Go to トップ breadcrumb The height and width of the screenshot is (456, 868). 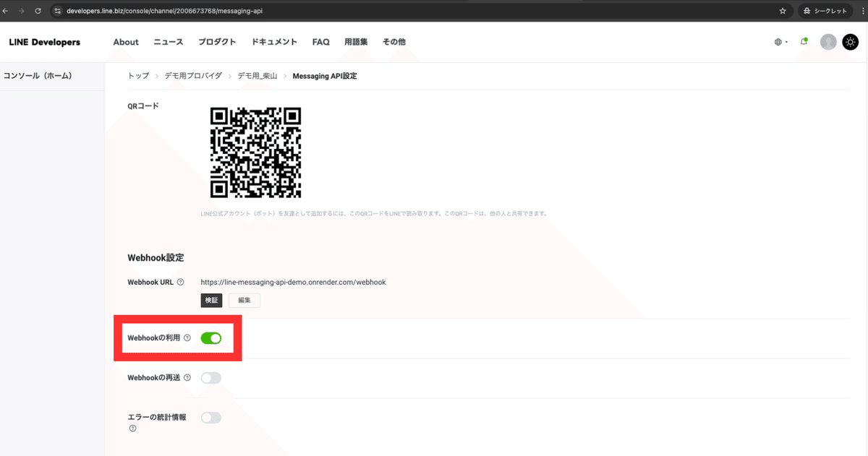[138, 76]
